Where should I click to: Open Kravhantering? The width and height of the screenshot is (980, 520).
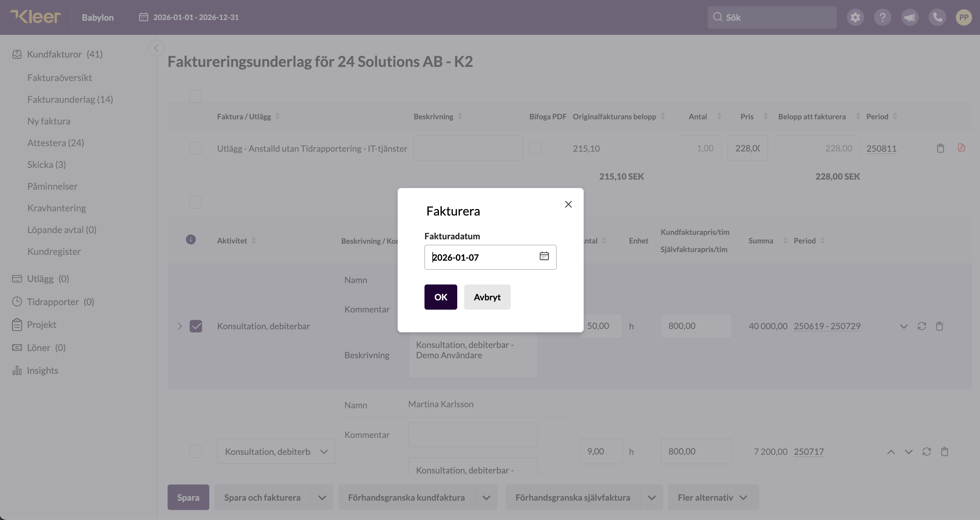click(x=57, y=208)
